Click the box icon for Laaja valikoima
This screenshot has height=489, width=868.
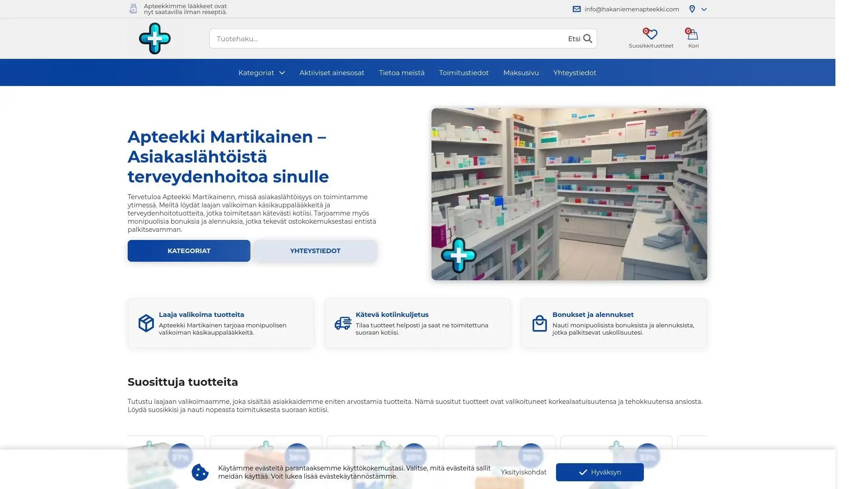coord(146,323)
